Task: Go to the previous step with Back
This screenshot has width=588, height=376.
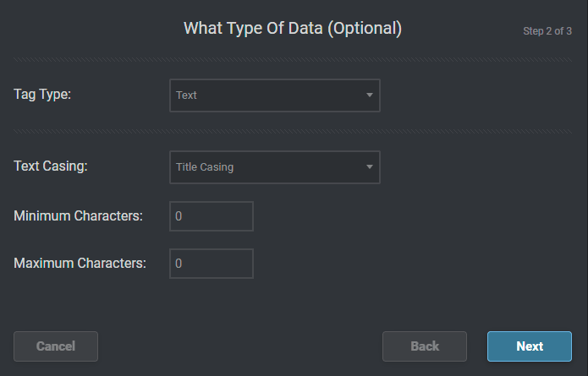Action: click(x=425, y=346)
